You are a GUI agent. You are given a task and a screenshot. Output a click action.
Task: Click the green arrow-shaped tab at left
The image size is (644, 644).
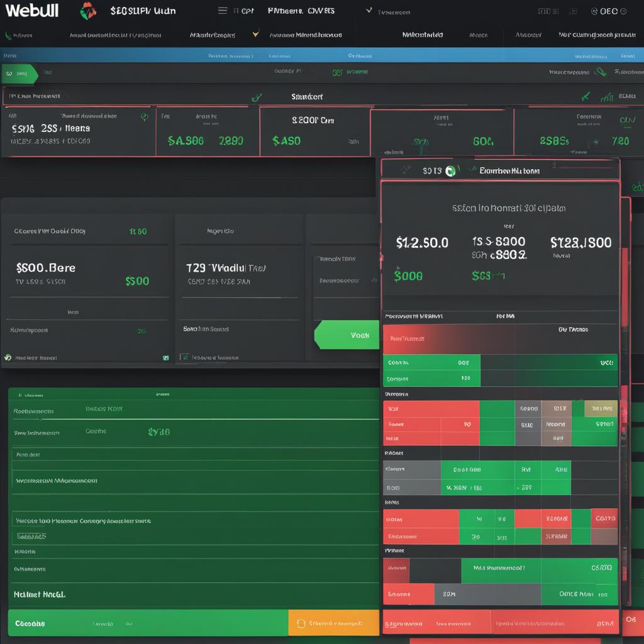click(x=19, y=74)
